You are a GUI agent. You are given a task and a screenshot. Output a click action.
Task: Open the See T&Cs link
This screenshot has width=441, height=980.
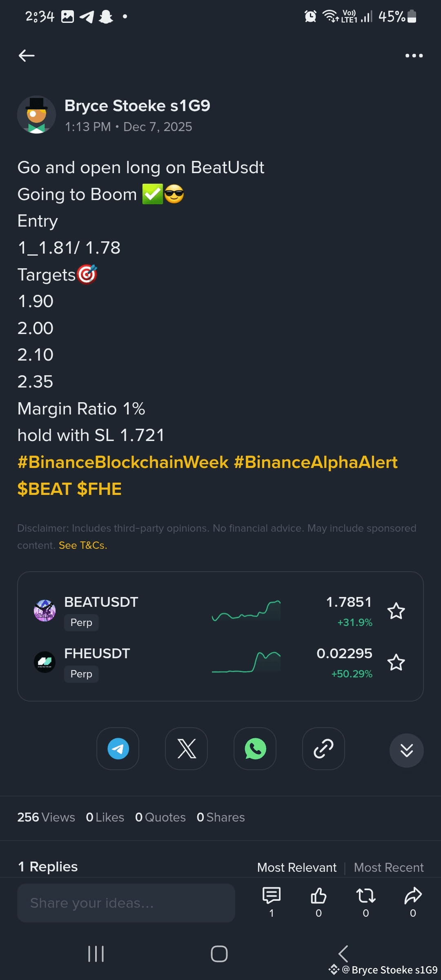[83, 545]
